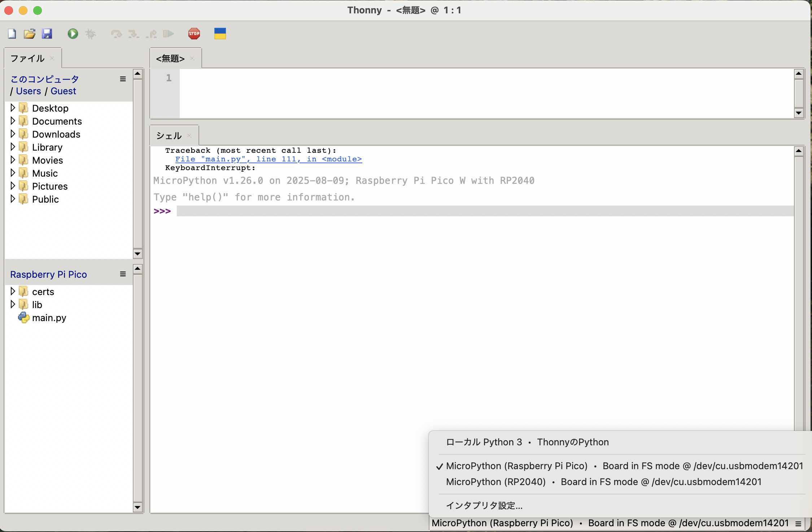Switch to the シェル tab
The width and height of the screenshot is (812, 532).
pyautogui.click(x=169, y=136)
